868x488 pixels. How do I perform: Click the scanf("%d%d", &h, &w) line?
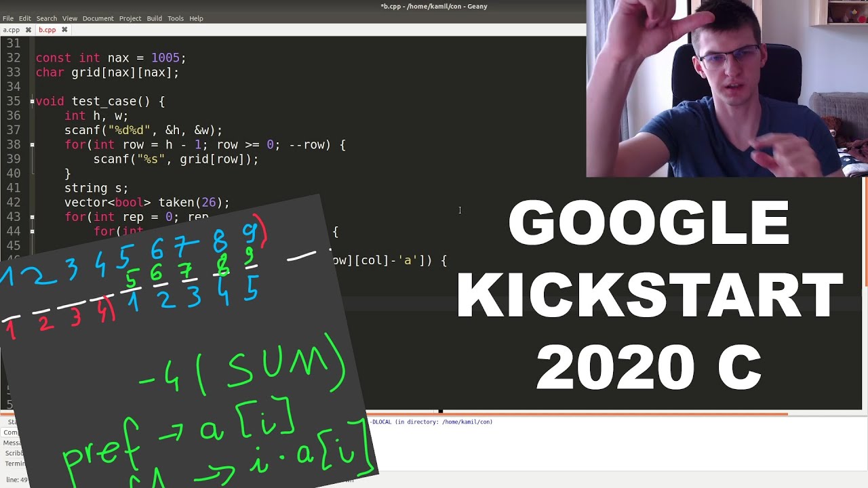144,131
